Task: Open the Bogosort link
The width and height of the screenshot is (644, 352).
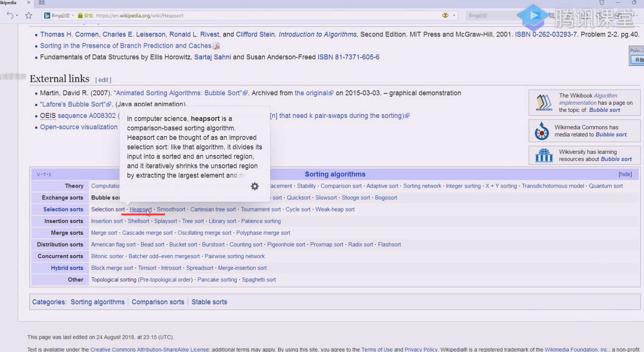Action: tap(386, 198)
